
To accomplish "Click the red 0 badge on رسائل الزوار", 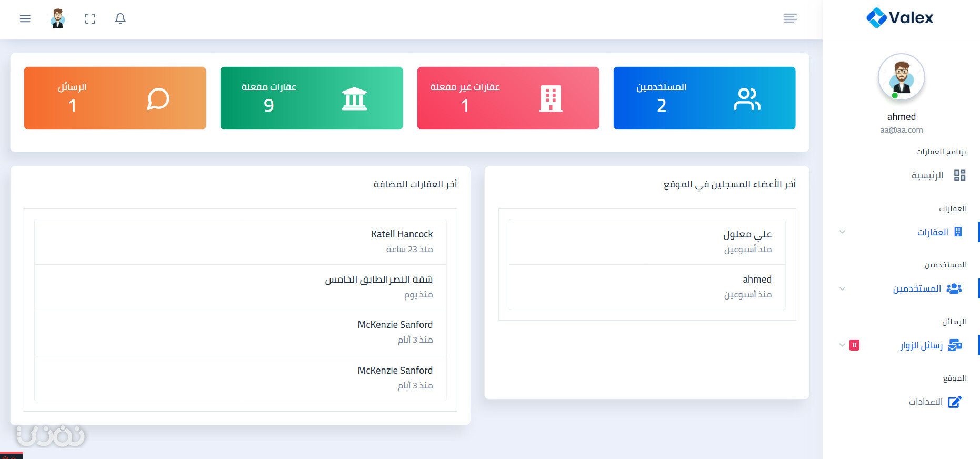I will 854,345.
